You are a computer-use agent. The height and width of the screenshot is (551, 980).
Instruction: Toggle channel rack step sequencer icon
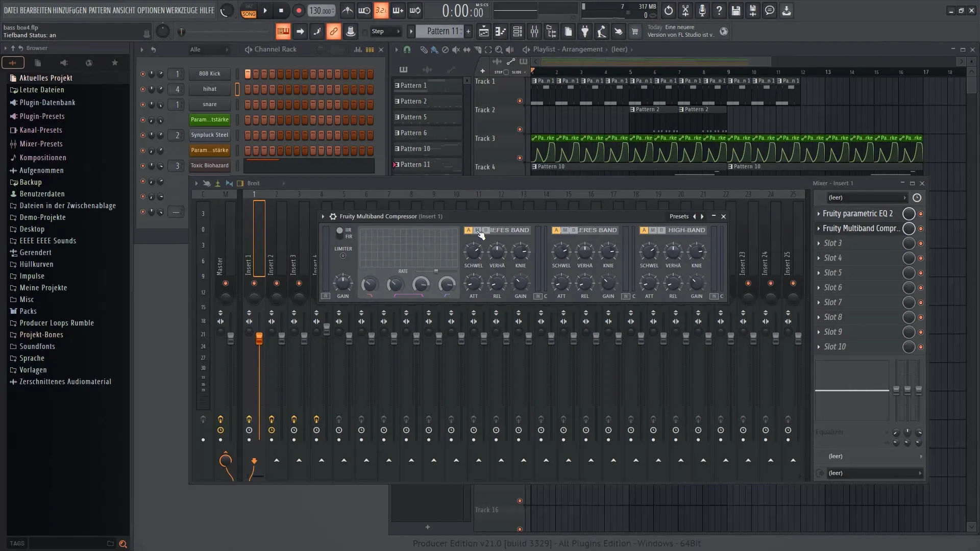click(x=370, y=49)
